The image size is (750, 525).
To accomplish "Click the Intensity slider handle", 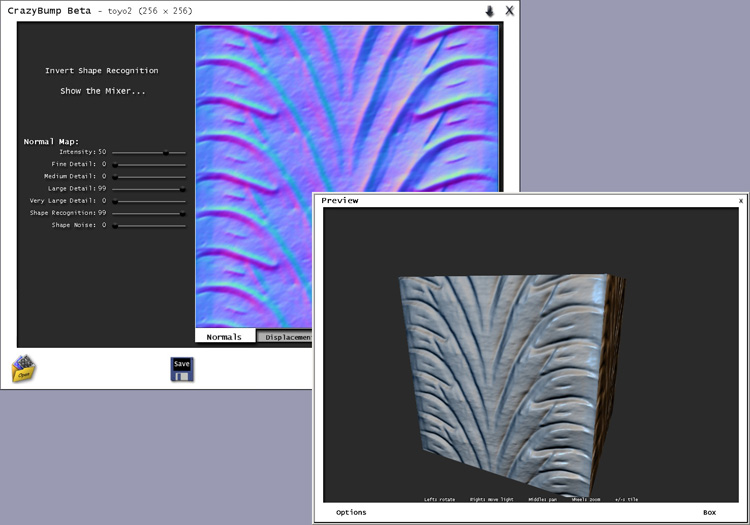I will click(166, 152).
